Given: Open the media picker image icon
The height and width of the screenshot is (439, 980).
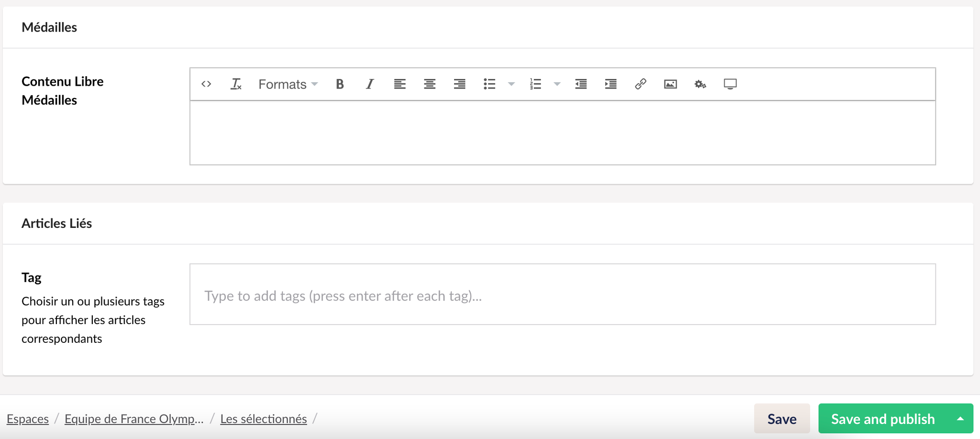Looking at the screenshot, I should pyautogui.click(x=670, y=84).
